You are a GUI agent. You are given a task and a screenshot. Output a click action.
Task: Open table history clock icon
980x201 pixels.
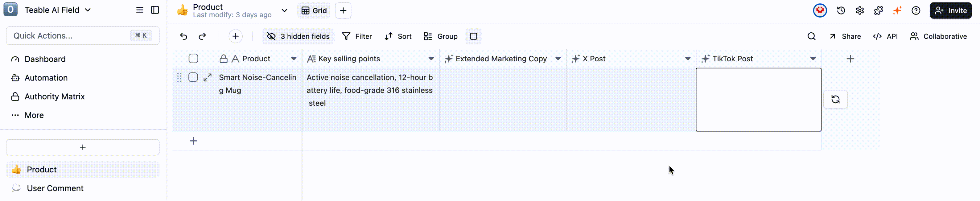(841, 10)
